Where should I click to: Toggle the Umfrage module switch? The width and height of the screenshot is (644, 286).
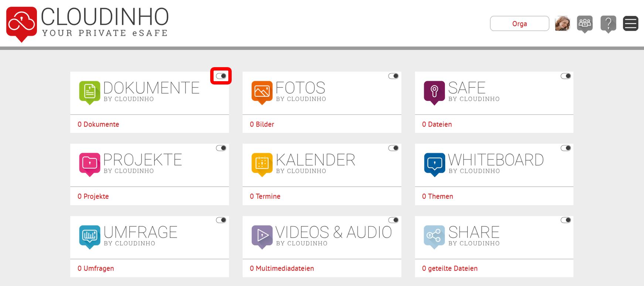click(221, 220)
